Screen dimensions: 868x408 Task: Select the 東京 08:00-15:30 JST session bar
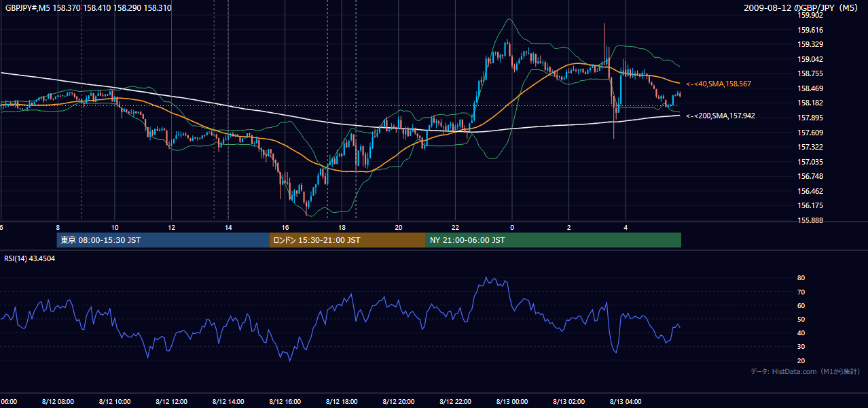163,240
